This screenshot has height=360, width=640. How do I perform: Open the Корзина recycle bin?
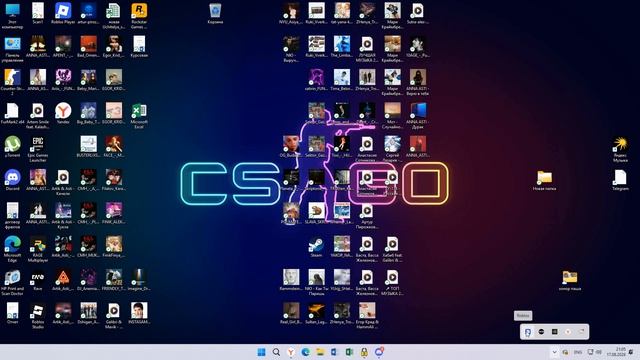pos(215,13)
